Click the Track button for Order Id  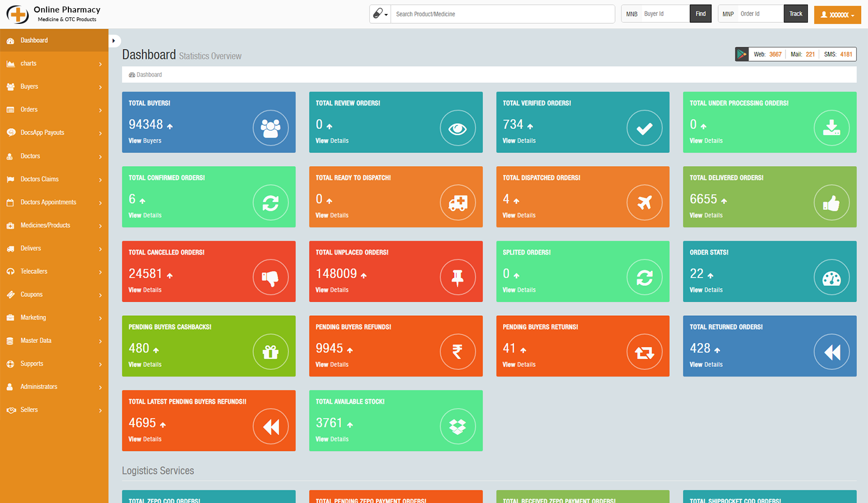pyautogui.click(x=796, y=14)
